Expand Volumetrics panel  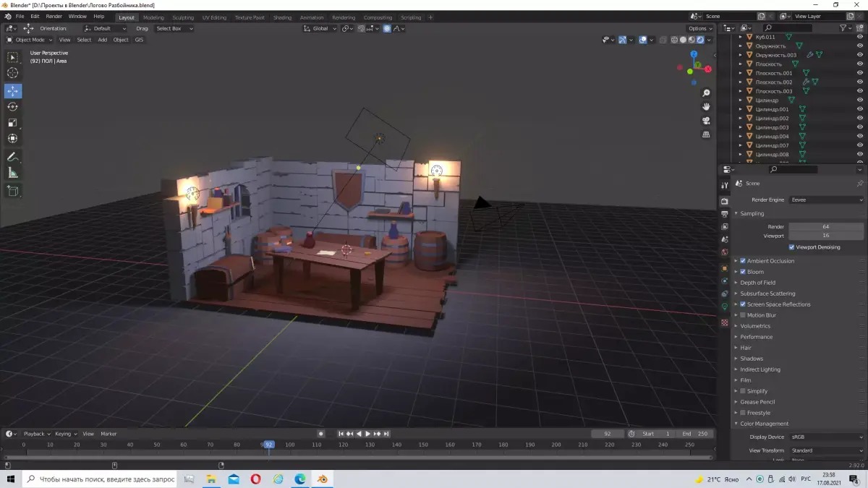pyautogui.click(x=755, y=326)
